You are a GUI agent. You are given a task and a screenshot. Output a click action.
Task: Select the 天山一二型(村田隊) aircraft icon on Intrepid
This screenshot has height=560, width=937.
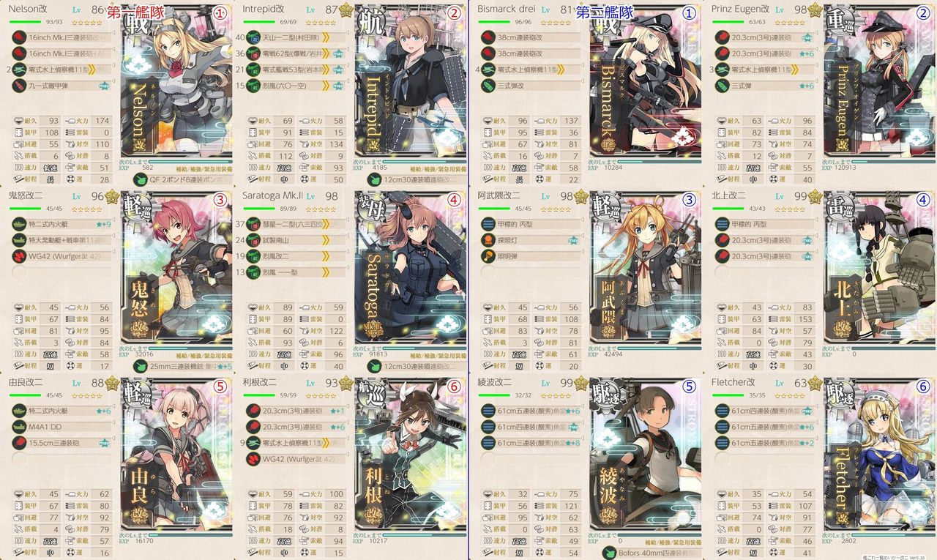[x=254, y=37]
